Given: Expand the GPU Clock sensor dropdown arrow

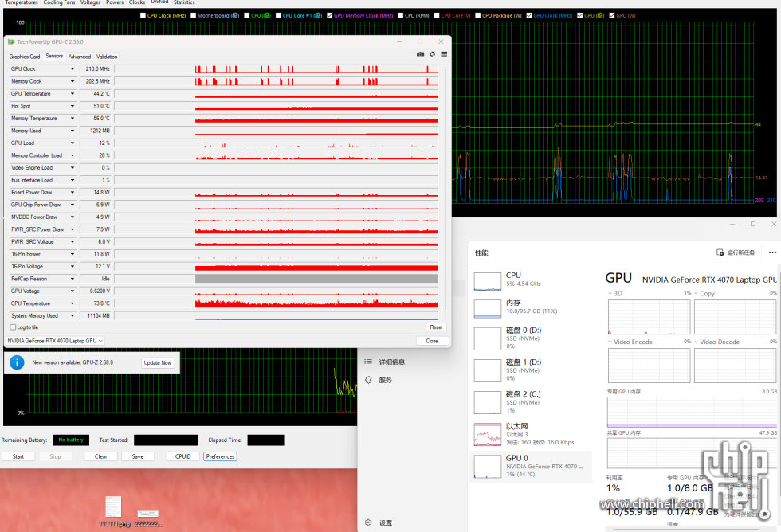Looking at the screenshot, I should tap(73, 69).
